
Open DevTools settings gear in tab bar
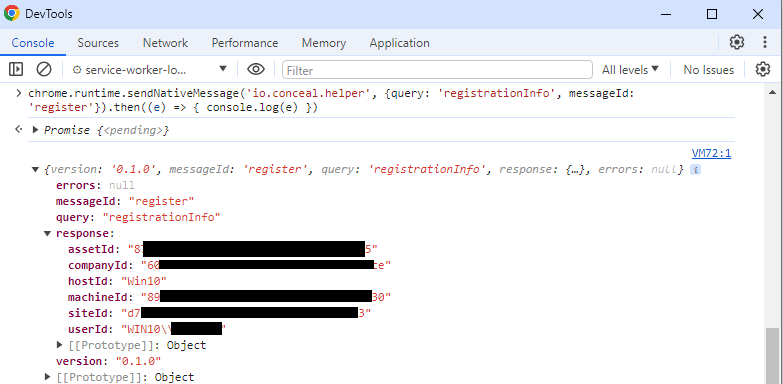click(x=737, y=42)
